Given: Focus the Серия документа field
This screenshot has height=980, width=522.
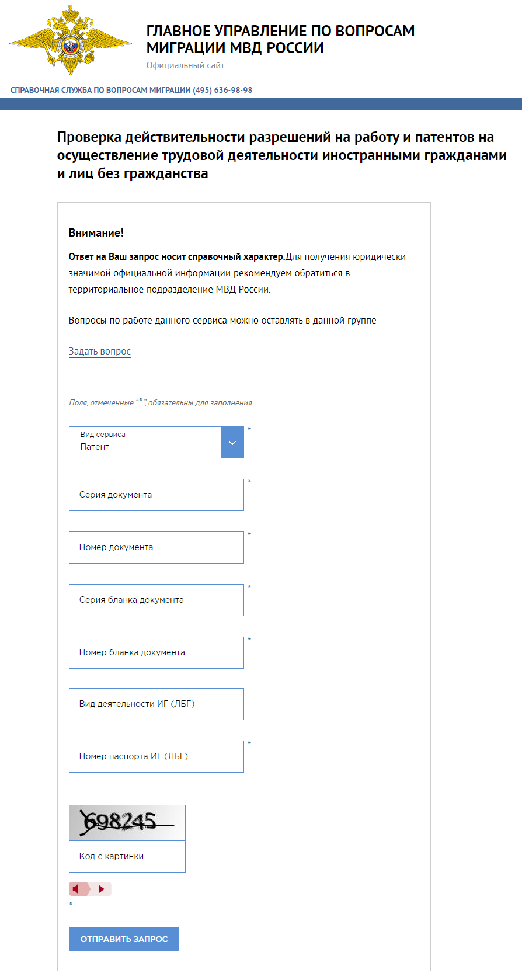Looking at the screenshot, I should click(x=156, y=495).
